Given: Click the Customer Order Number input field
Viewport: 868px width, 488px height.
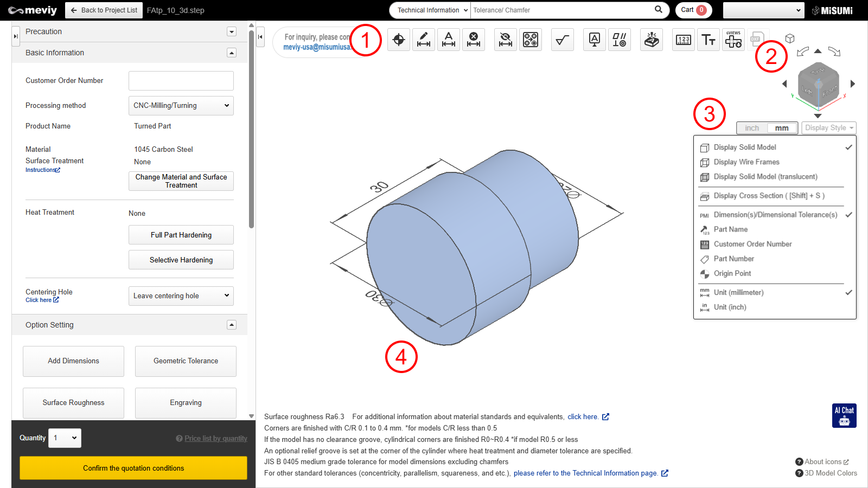Looking at the screenshot, I should click(x=181, y=81).
